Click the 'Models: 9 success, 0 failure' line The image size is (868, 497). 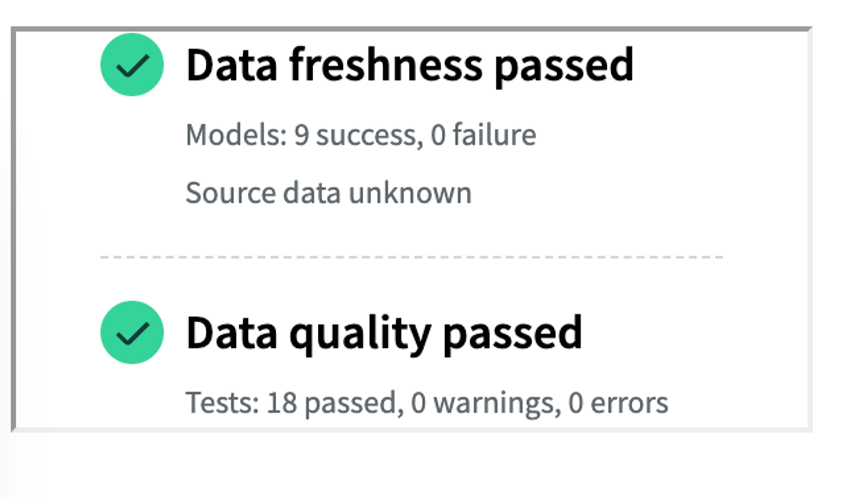(x=361, y=135)
